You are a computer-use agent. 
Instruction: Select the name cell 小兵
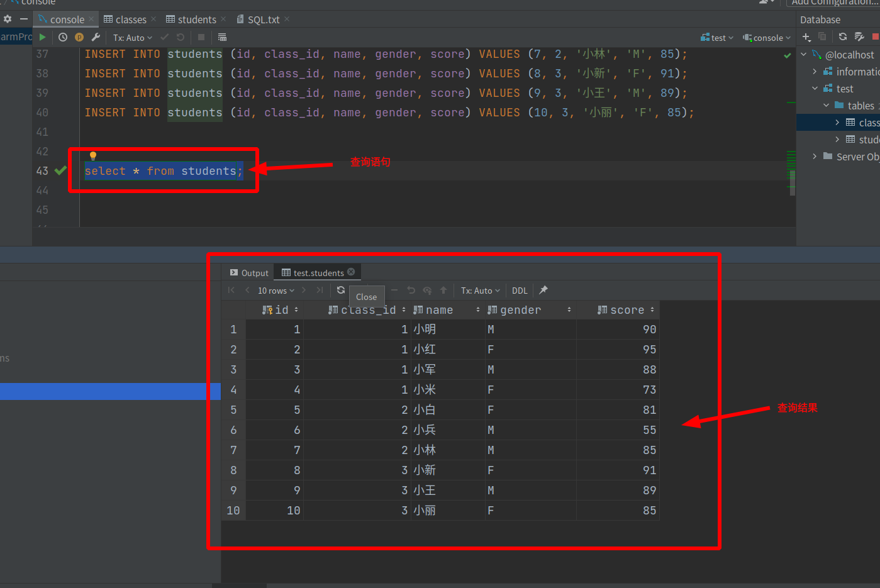pyautogui.click(x=447, y=430)
